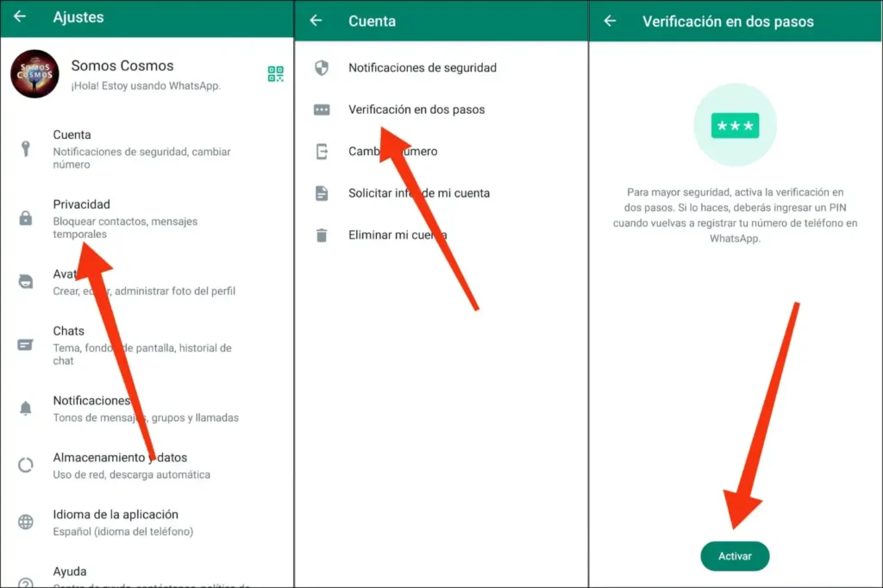Click the help icon beside Ayuda
The width and height of the screenshot is (883, 588).
(x=25, y=582)
